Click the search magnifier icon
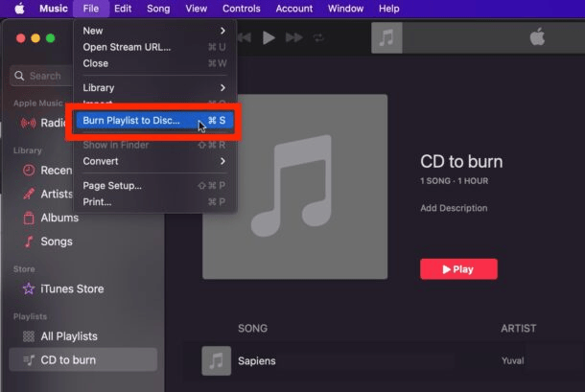This screenshot has height=392, width=585. (x=19, y=76)
